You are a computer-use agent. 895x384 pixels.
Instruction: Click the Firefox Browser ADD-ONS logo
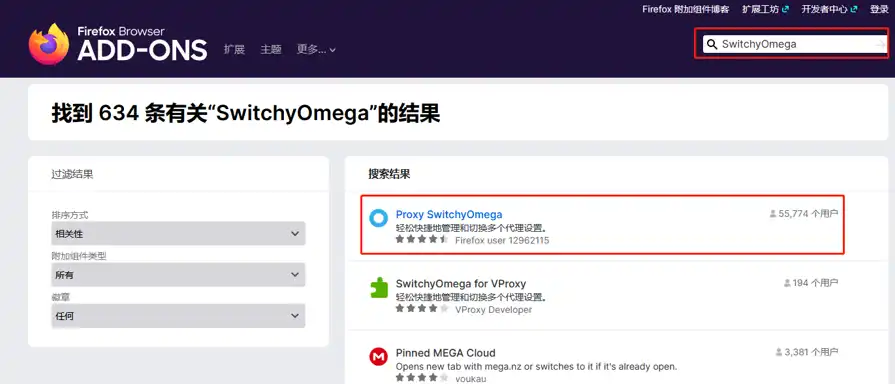[118, 44]
